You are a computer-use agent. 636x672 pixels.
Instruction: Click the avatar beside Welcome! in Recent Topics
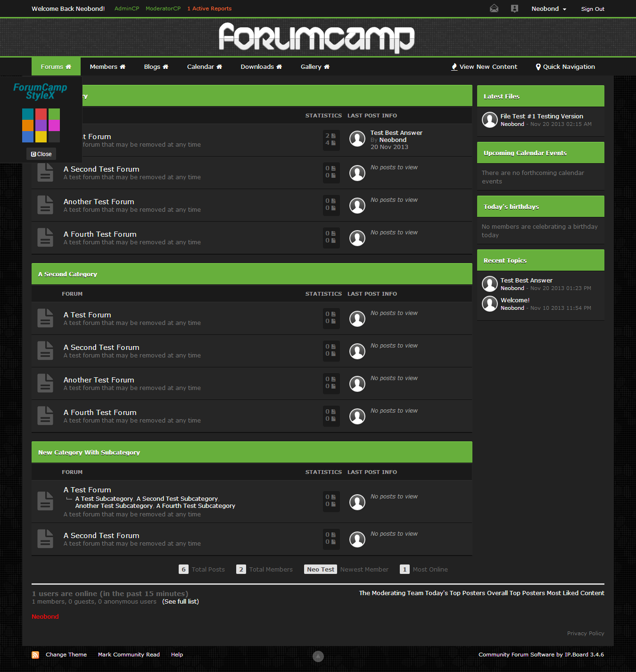[490, 304]
